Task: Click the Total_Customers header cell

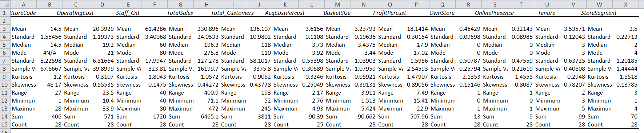Action: point(232,13)
